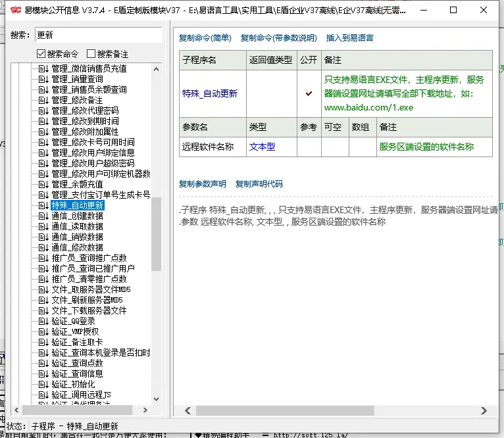Screen dimensions: 504x438
Task: Focus the 搜索 input field
Action: (x=98, y=35)
